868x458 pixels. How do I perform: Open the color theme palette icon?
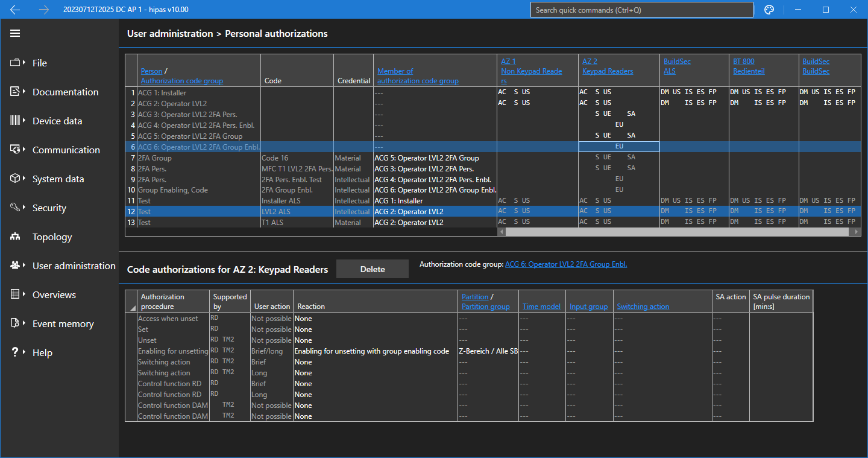(769, 10)
